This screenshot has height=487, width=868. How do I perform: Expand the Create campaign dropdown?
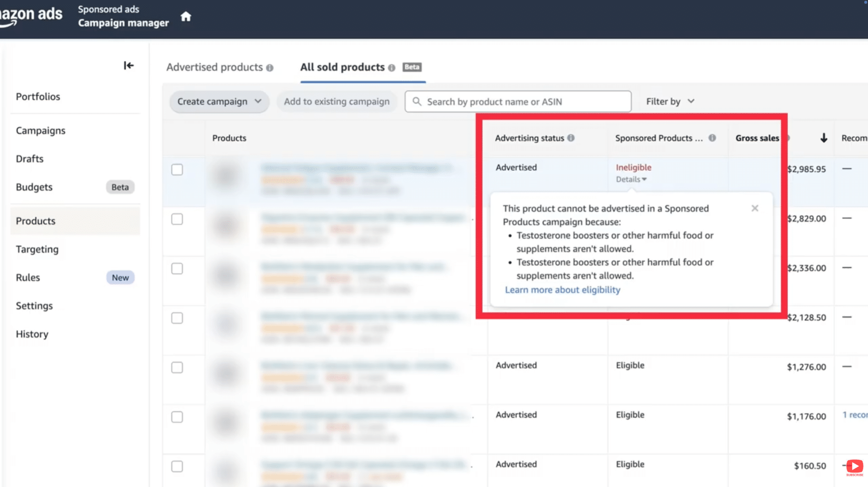(x=219, y=101)
